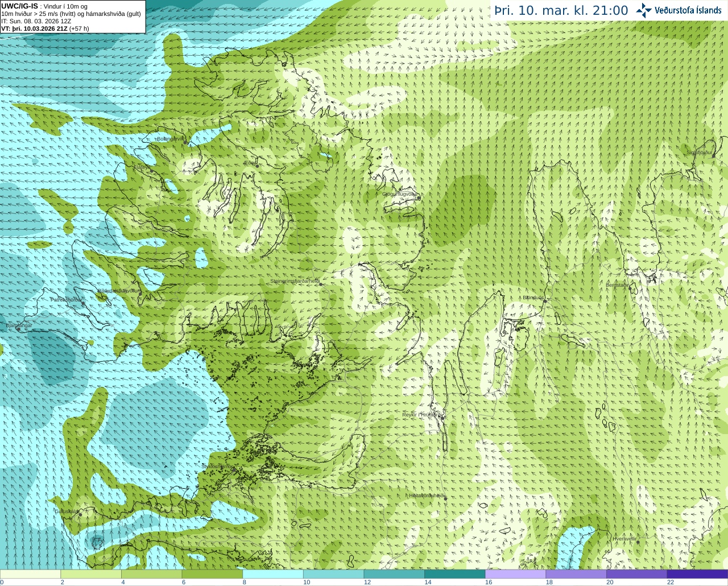Image resolution: width=728 pixels, height=586 pixels.
Task: Click the 8–10 m/s light cyan legend swatch
Action: point(273,574)
